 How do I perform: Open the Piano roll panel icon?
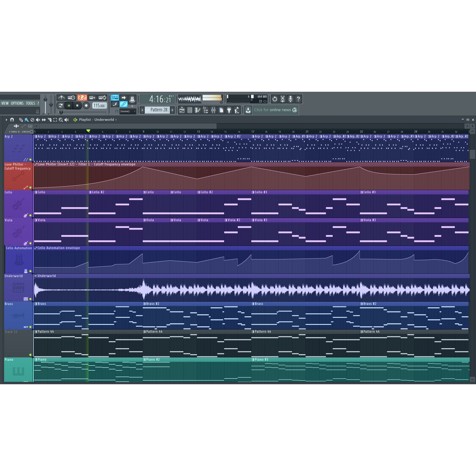(x=197, y=110)
